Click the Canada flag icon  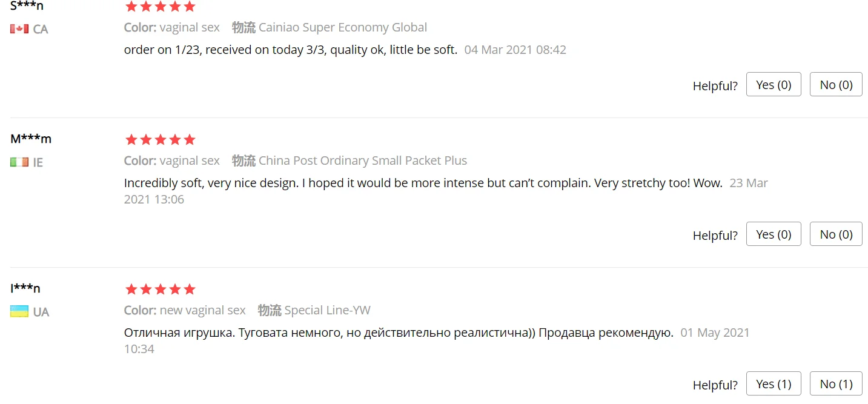pyautogui.click(x=19, y=28)
